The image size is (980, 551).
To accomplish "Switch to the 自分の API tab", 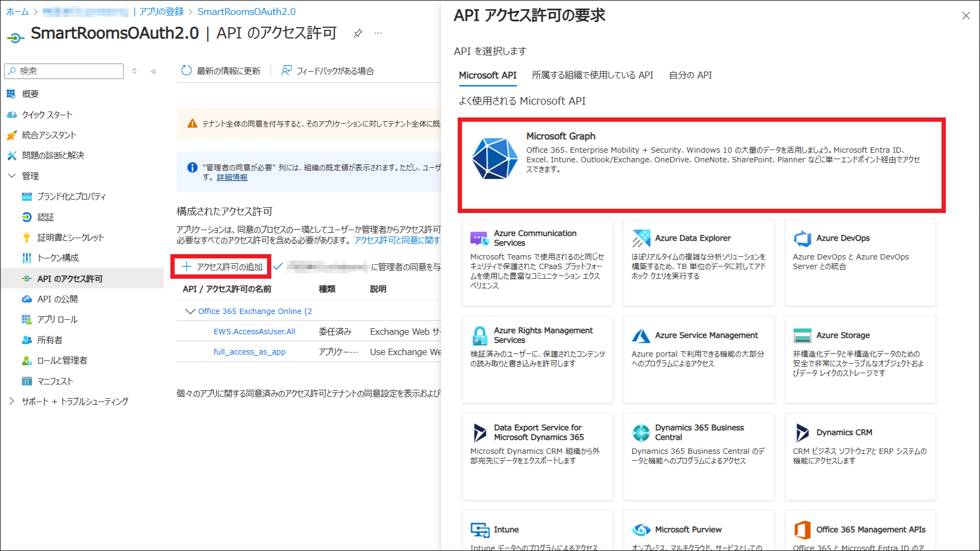I will click(690, 75).
